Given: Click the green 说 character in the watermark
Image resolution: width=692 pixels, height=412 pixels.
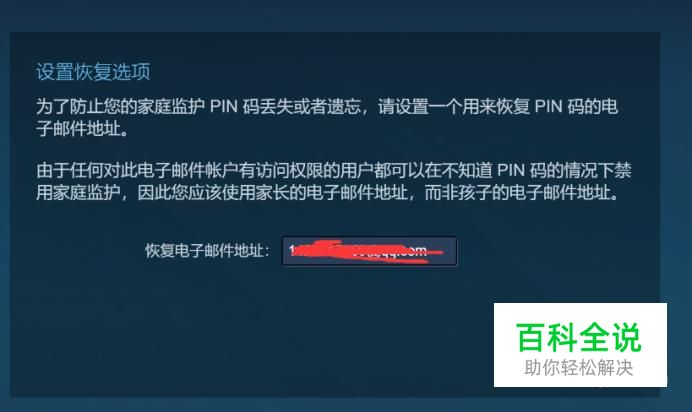Looking at the screenshot, I should point(626,337).
